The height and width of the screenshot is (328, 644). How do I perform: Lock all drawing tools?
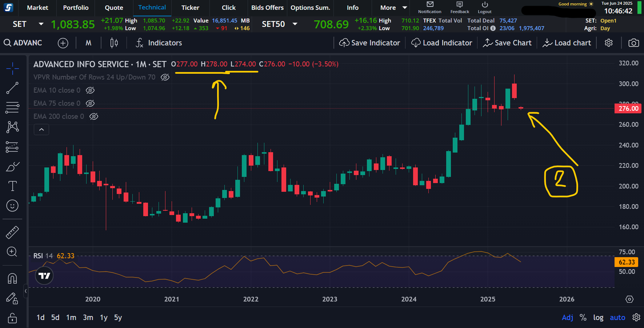pyautogui.click(x=12, y=318)
